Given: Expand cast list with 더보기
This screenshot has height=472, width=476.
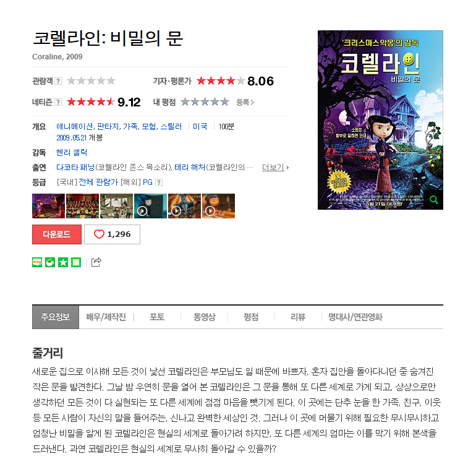Looking at the screenshot, I should tap(275, 168).
